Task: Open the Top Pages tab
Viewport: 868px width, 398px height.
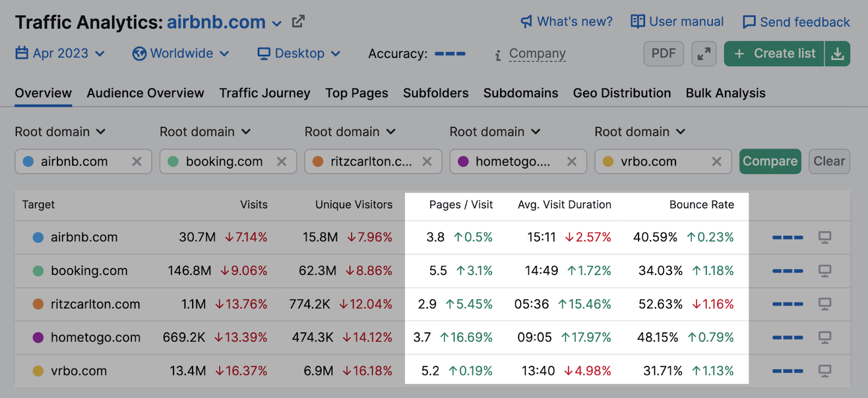Action: [x=357, y=93]
